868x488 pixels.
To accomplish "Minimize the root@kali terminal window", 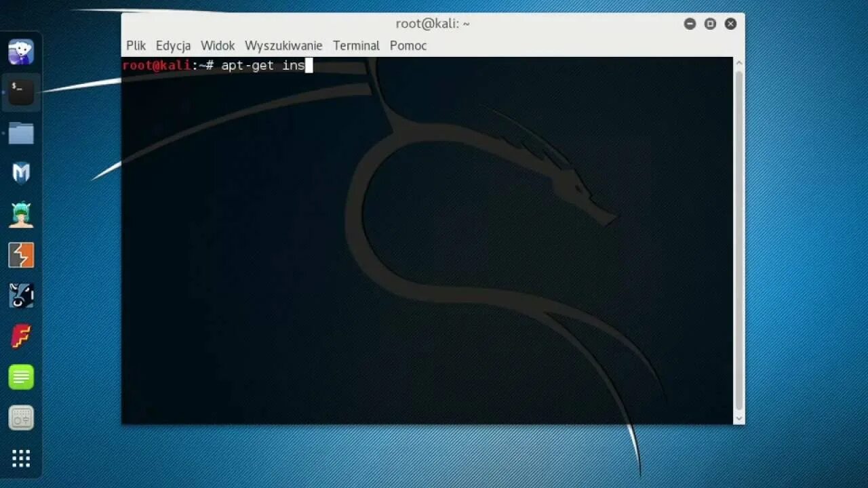I will [690, 24].
